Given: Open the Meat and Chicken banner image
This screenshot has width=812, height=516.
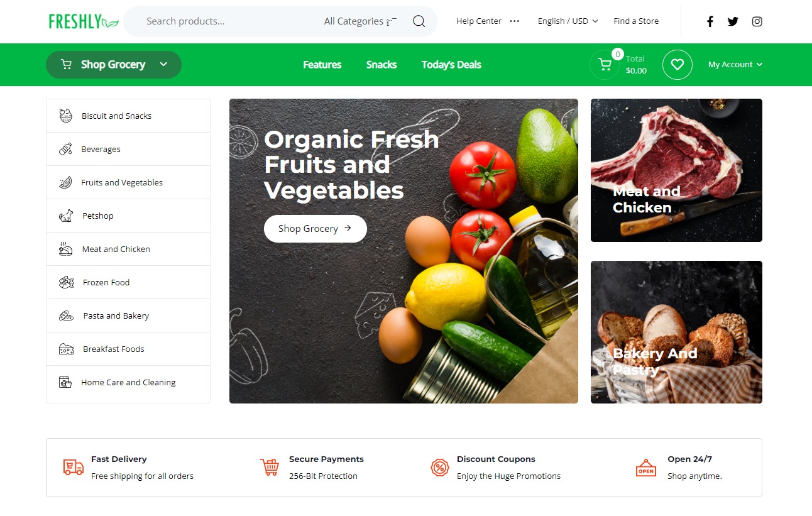Looking at the screenshot, I should (676, 170).
